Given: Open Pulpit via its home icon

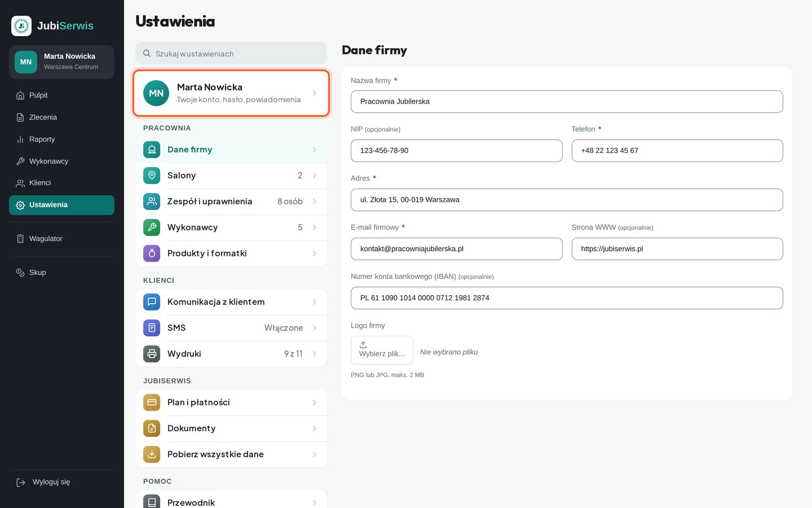Looking at the screenshot, I should pos(20,96).
